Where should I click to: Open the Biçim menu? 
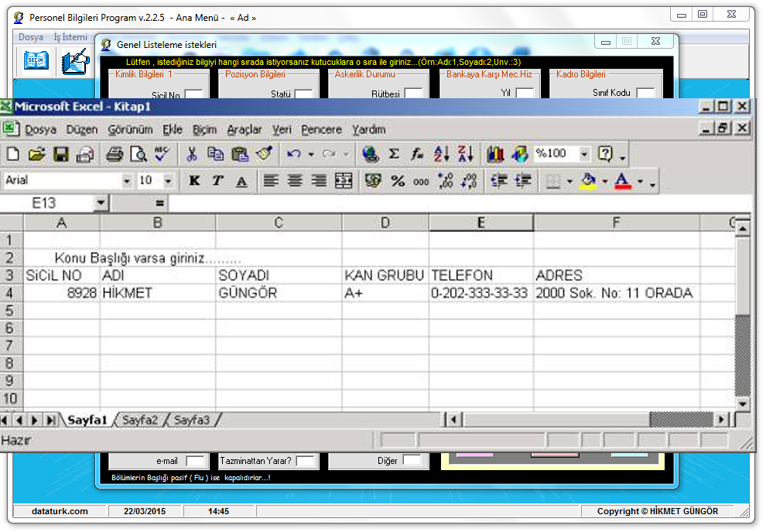pos(204,129)
